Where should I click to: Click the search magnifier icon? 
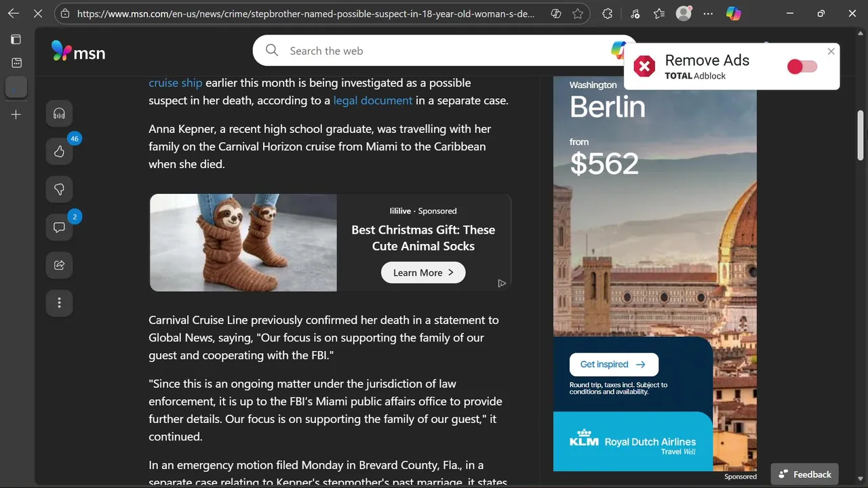click(x=272, y=51)
